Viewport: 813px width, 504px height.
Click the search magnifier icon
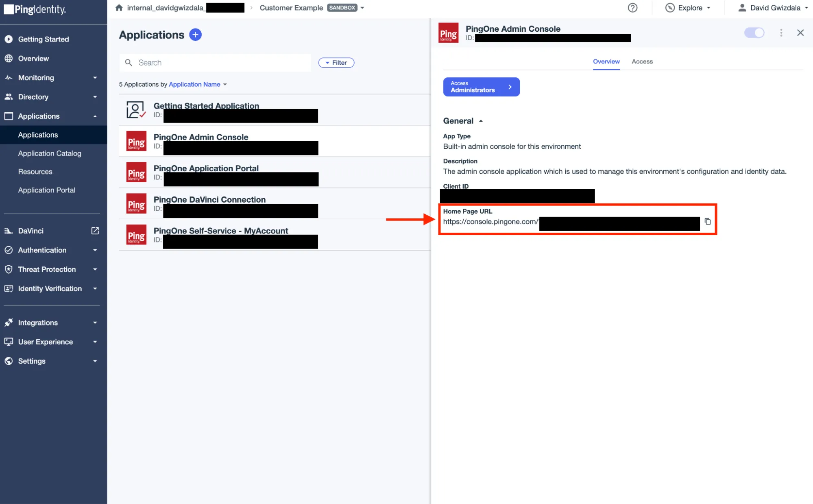(129, 63)
